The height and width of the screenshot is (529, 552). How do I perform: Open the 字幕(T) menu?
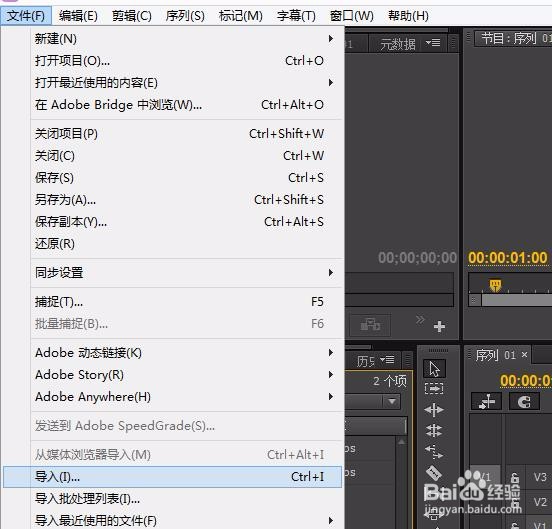coord(296,16)
